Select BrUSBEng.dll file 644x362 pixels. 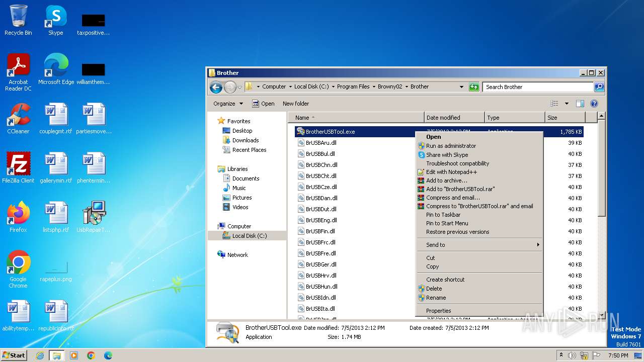pyautogui.click(x=321, y=220)
